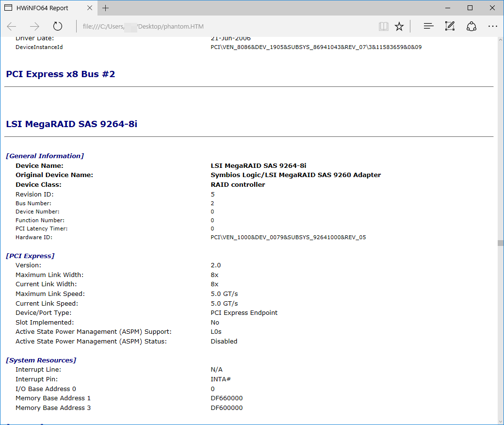This screenshot has width=504, height=425.
Task: Click the Device Class label
Action: point(39,184)
